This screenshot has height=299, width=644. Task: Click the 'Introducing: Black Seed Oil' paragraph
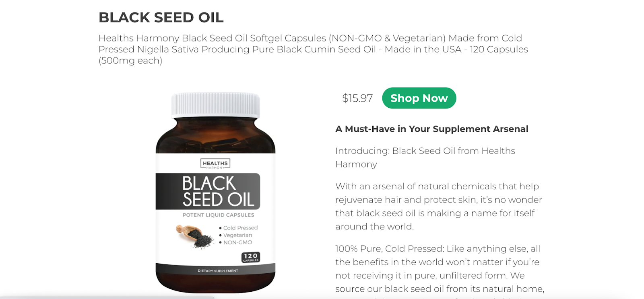pos(425,158)
